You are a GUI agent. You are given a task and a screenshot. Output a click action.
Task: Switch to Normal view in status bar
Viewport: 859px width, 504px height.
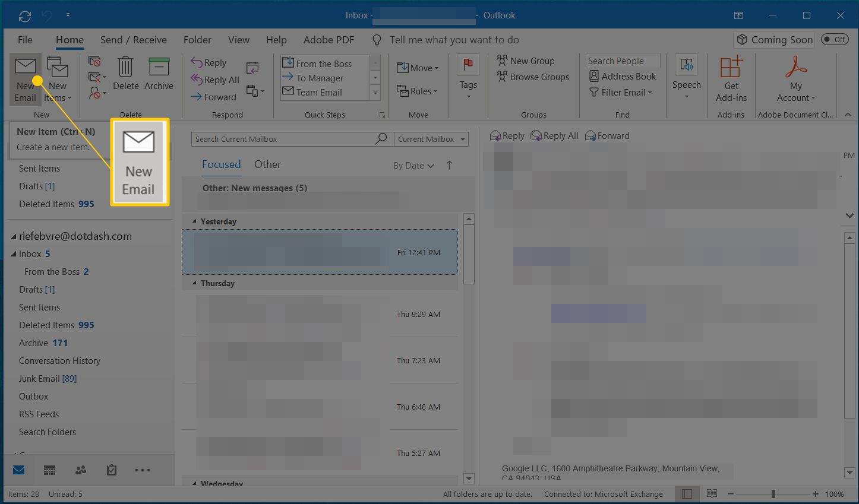(x=687, y=494)
